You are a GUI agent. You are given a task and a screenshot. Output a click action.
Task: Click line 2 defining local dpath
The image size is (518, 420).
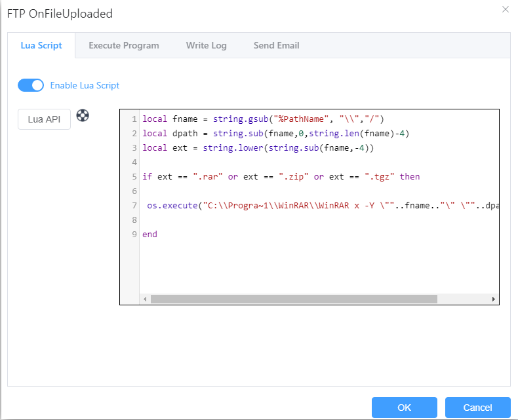(275, 134)
